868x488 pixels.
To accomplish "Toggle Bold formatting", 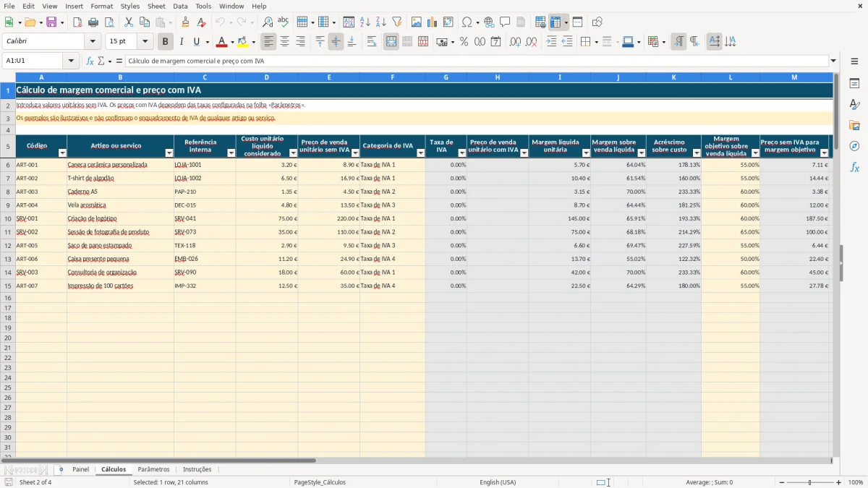I will pos(166,42).
